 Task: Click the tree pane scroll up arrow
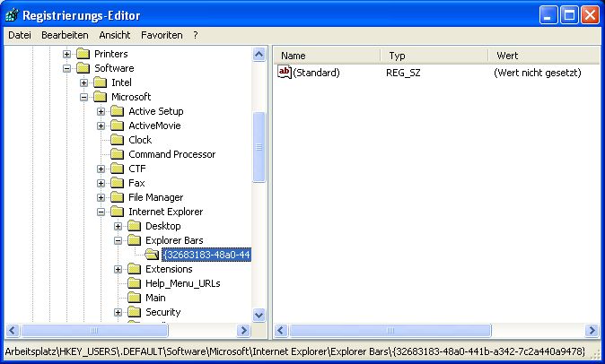[x=259, y=55]
